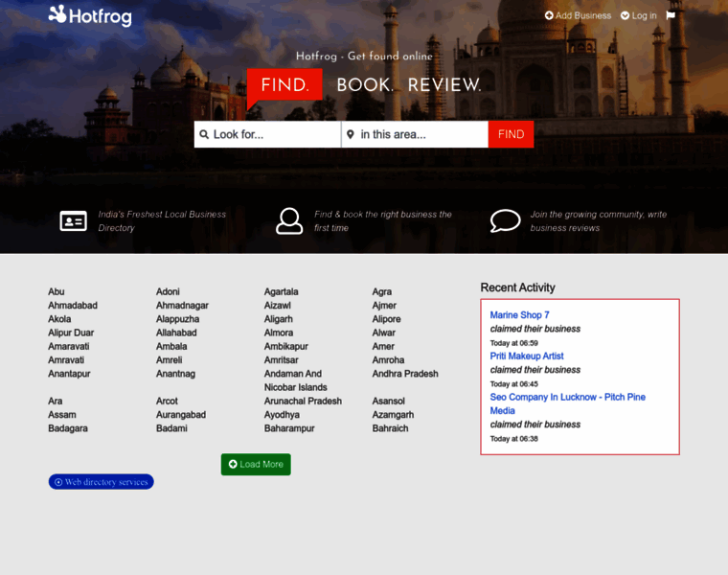728x575 pixels.
Task: Click the speech bubble reviews icon
Action: [505, 220]
